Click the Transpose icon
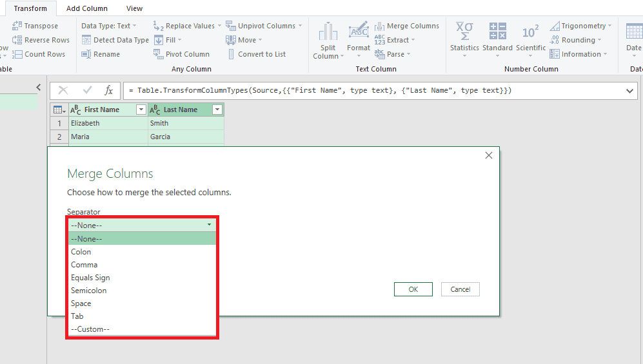The width and height of the screenshot is (643, 364). pos(17,26)
